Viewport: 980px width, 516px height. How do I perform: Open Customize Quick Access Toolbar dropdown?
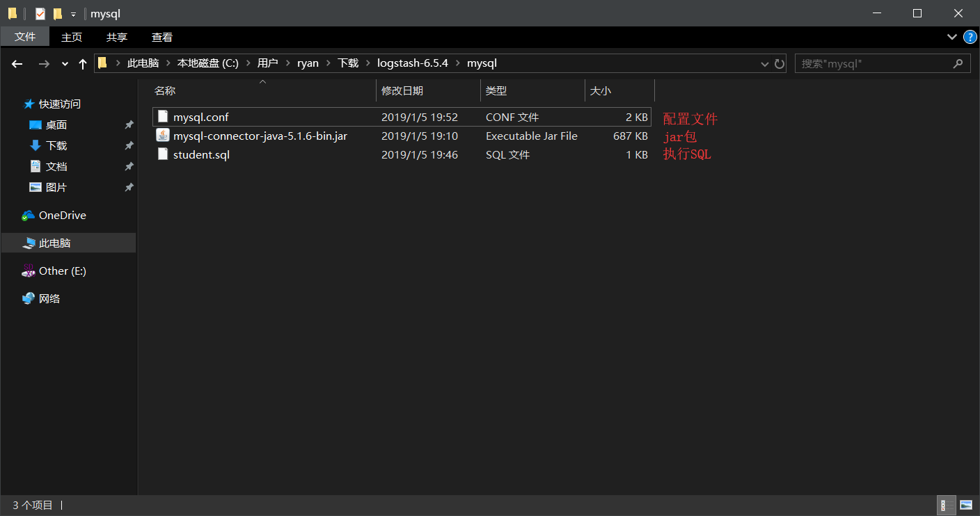click(73, 14)
